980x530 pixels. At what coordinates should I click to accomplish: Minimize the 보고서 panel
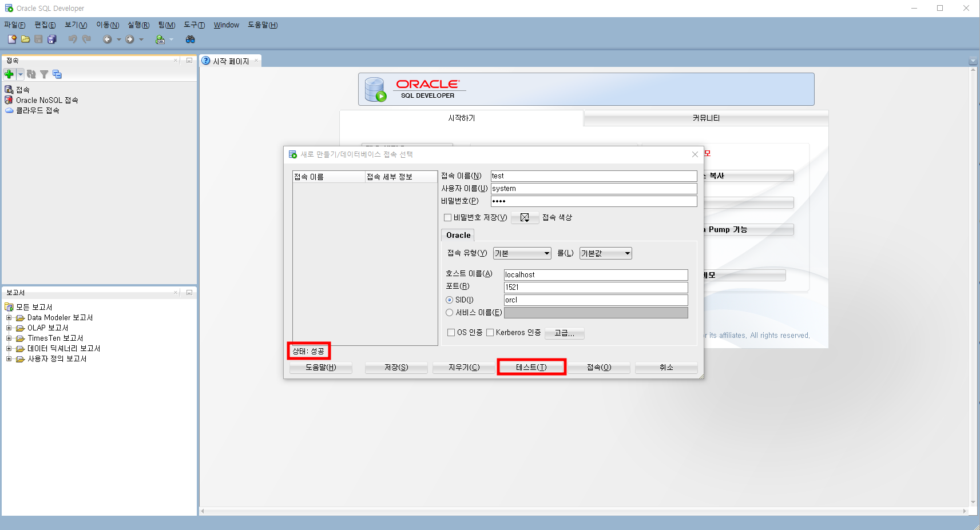pos(189,292)
